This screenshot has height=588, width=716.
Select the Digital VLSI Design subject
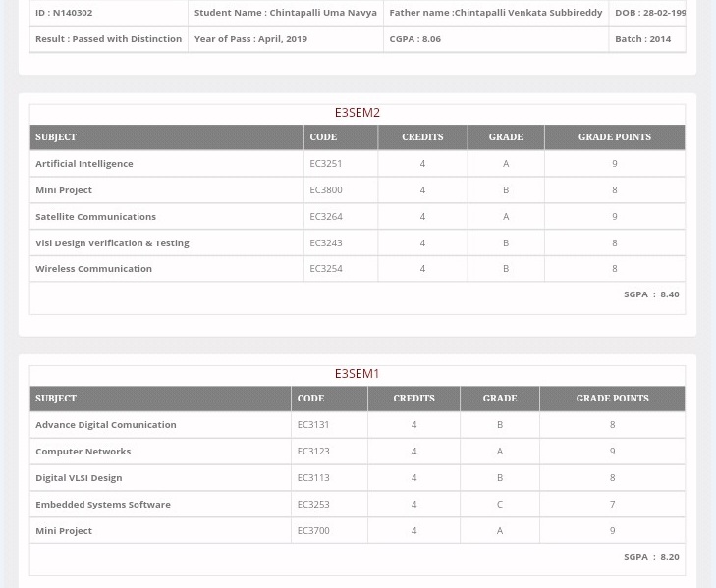[x=79, y=478]
